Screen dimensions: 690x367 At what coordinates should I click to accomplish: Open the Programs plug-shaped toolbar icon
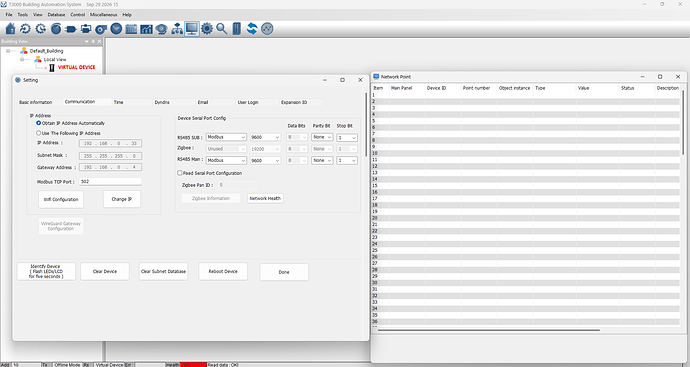point(70,29)
